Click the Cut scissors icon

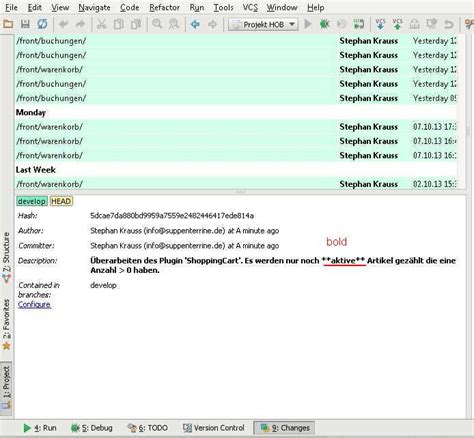coord(101,24)
